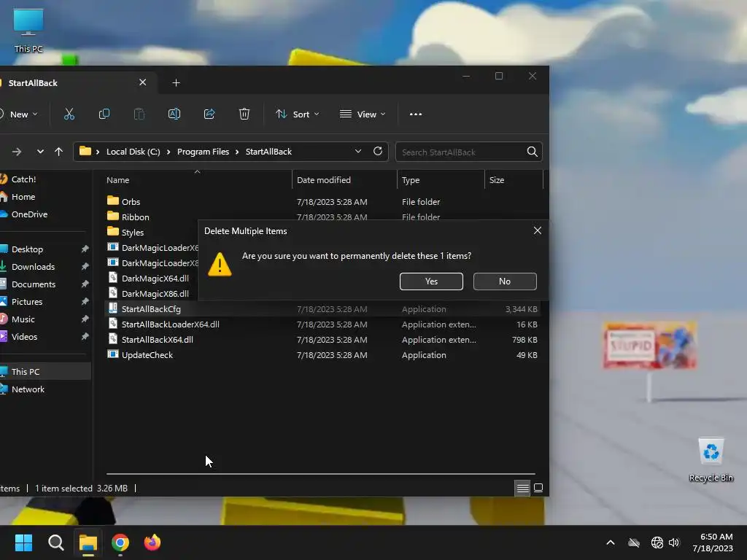Switch to large thumbnails view icon in status bar
The width and height of the screenshot is (747, 560).
click(x=538, y=488)
